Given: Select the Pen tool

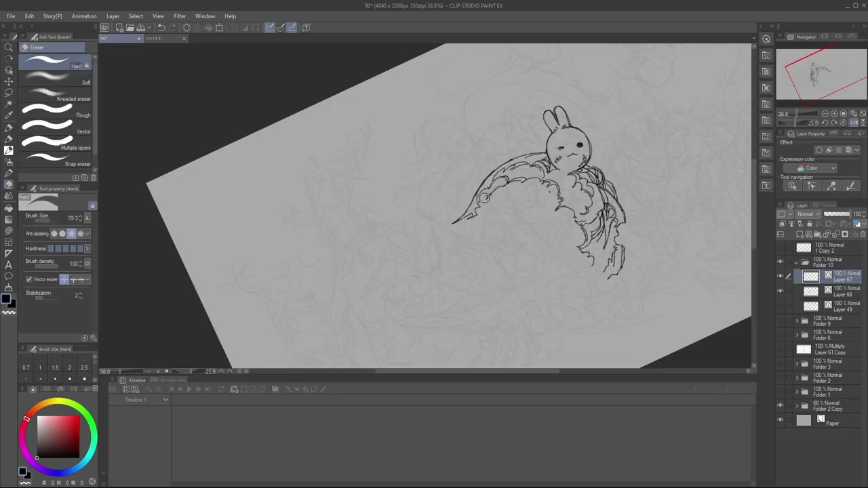Looking at the screenshot, I should 9,127.
